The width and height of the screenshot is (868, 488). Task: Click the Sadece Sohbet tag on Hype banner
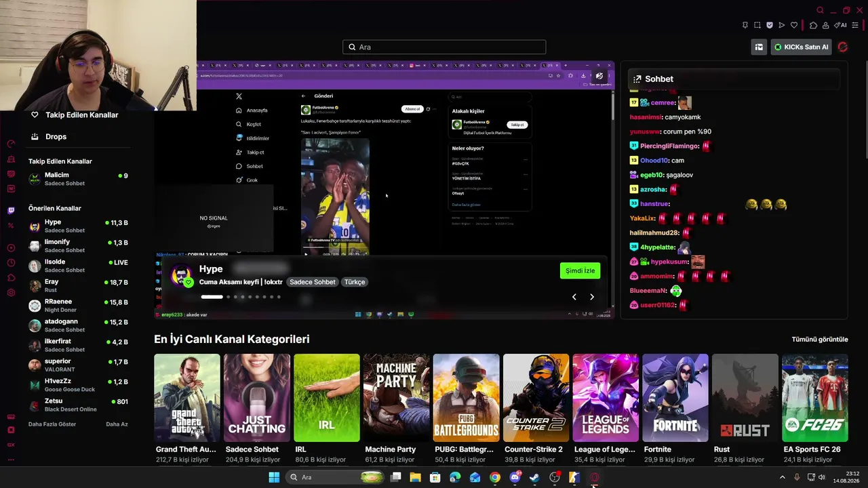[x=313, y=282]
